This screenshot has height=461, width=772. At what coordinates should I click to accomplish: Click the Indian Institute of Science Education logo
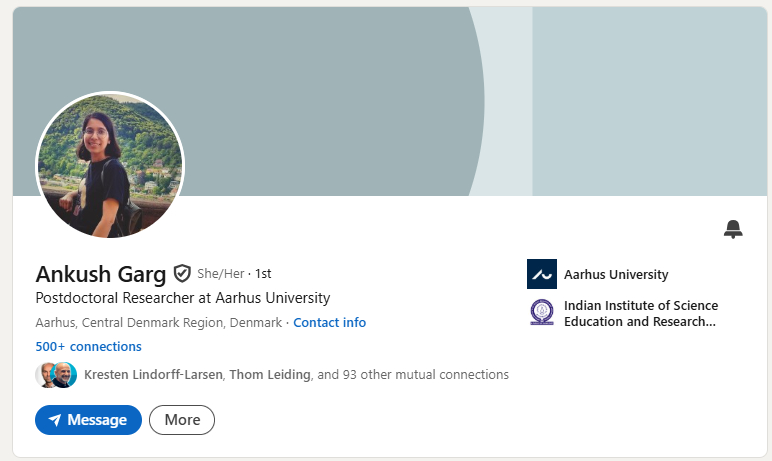(541, 313)
